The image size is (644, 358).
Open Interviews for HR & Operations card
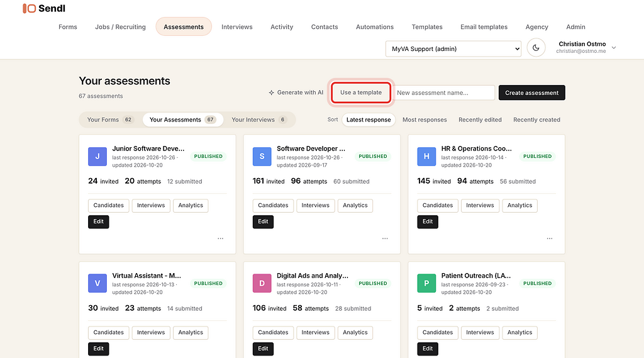[x=480, y=206]
